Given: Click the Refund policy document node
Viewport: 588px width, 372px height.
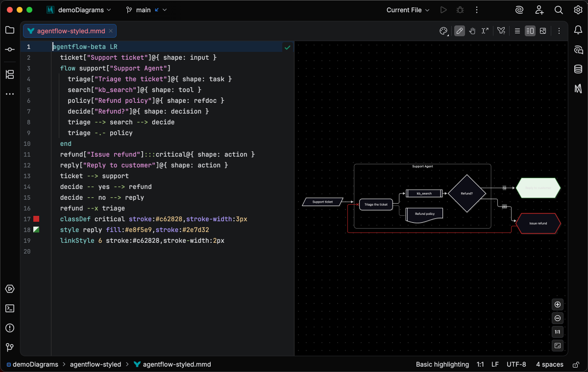Looking at the screenshot, I should tap(424, 215).
